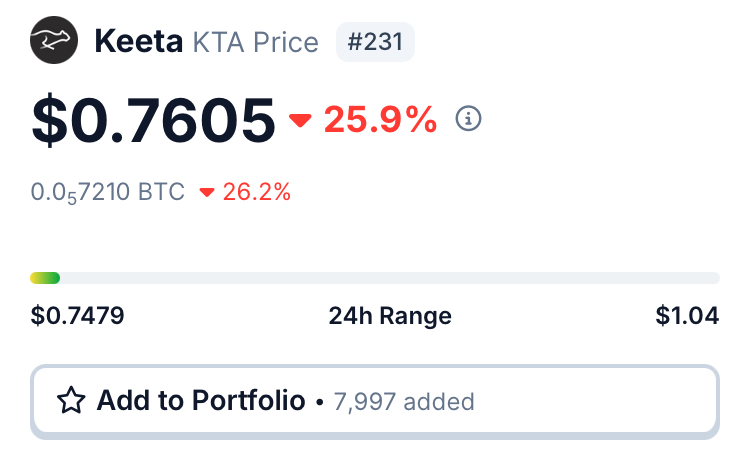
Task: Click the $1.04 24h high value
Action: pyautogui.click(x=687, y=316)
